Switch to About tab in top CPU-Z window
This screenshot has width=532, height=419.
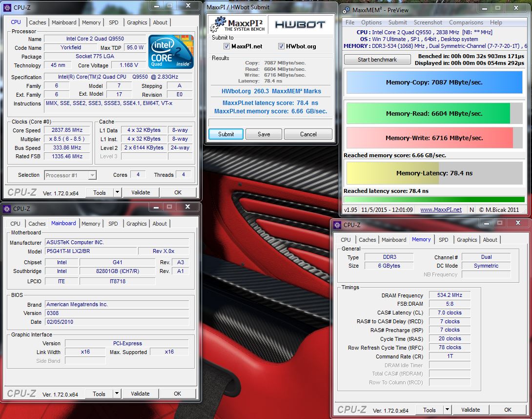click(160, 22)
